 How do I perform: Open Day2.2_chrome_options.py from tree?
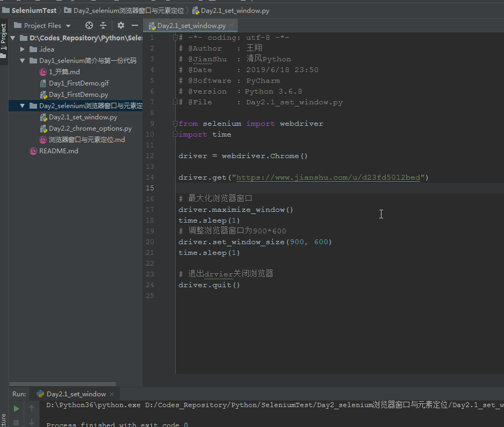click(90, 129)
